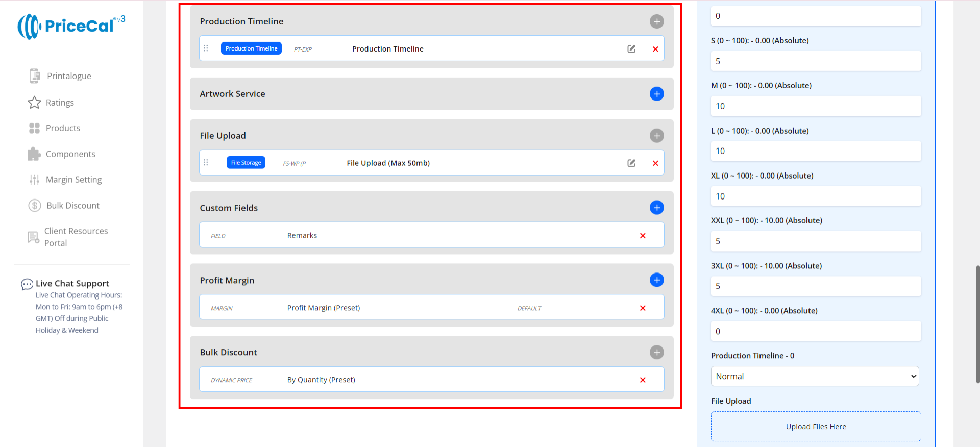Image resolution: width=980 pixels, height=447 pixels.
Task: Open Printalogue in the sidebar
Action: coord(68,76)
